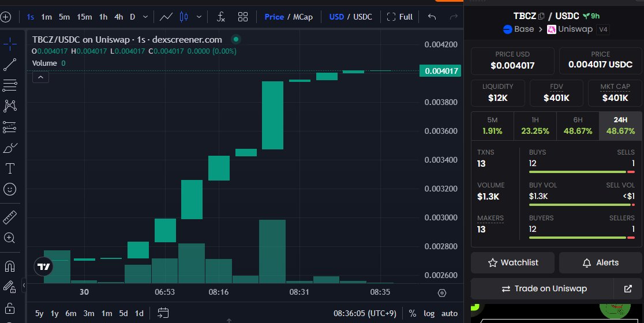
Task: Show prices in USD
Action: tap(336, 17)
